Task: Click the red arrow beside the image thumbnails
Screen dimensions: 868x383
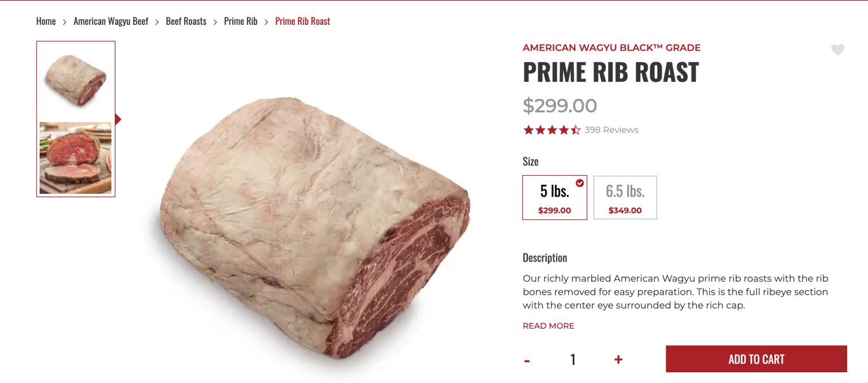Action: [118, 119]
